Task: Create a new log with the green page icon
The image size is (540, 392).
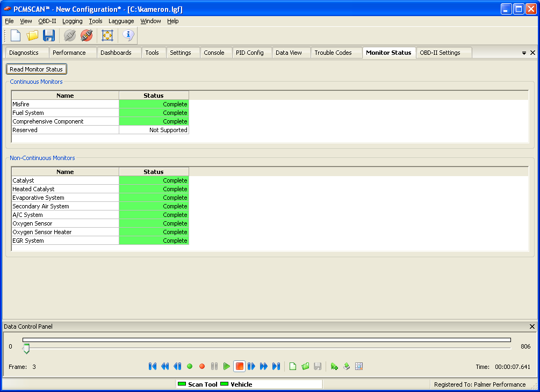Action: 293,366
